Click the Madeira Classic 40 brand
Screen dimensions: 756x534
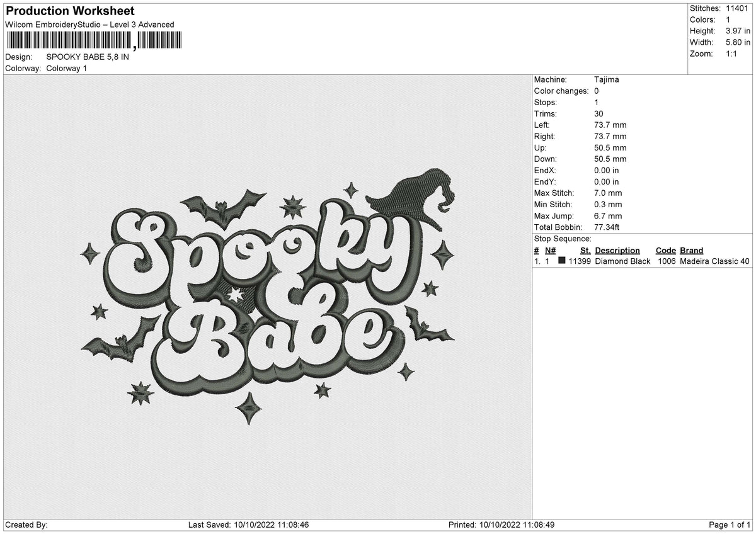(714, 261)
